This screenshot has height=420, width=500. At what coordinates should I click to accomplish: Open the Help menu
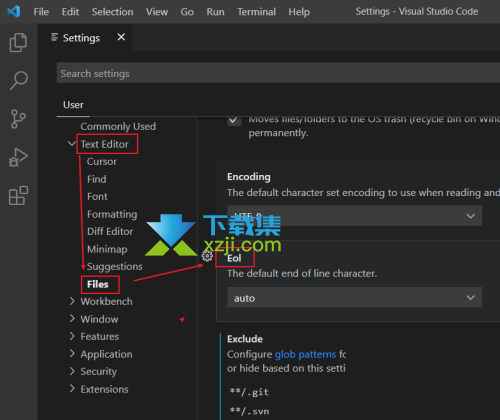(299, 12)
